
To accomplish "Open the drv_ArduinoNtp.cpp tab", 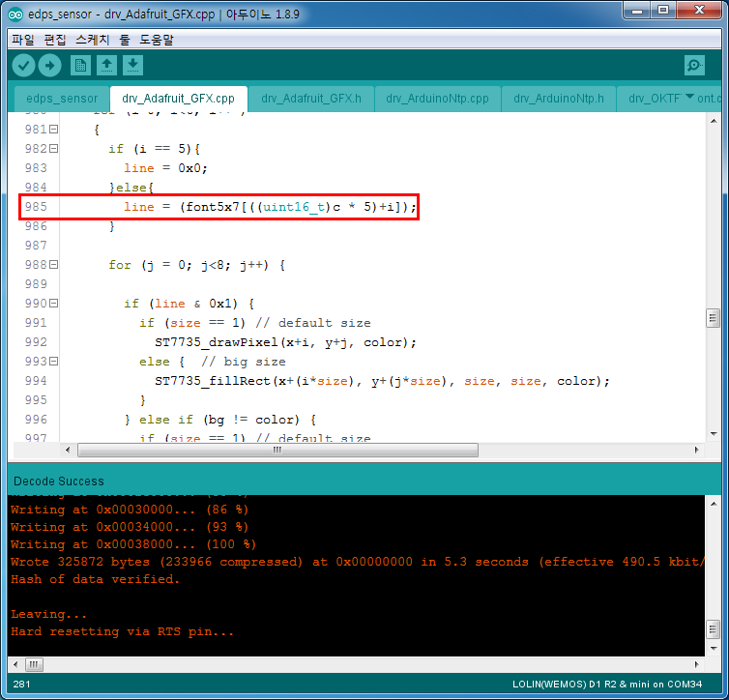I will [437, 99].
